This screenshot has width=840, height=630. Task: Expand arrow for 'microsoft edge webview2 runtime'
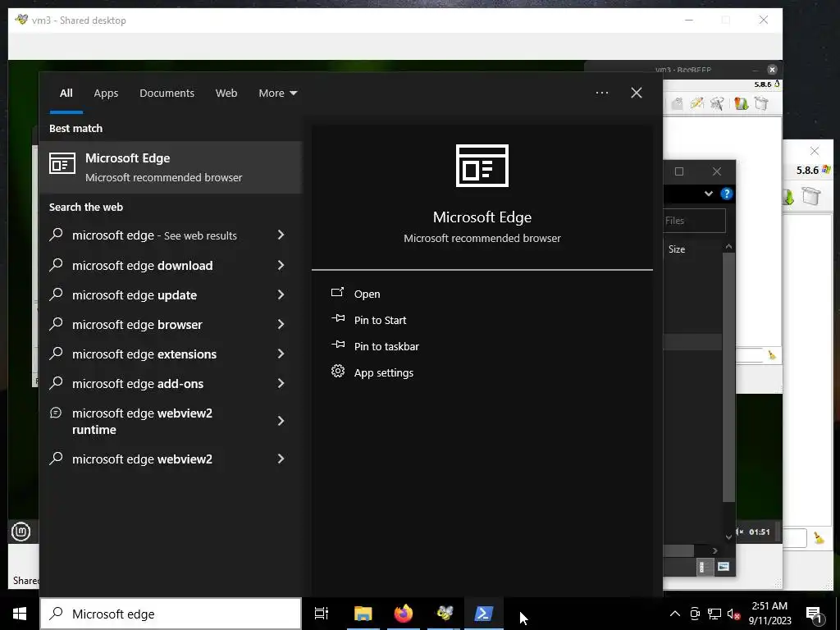(281, 421)
